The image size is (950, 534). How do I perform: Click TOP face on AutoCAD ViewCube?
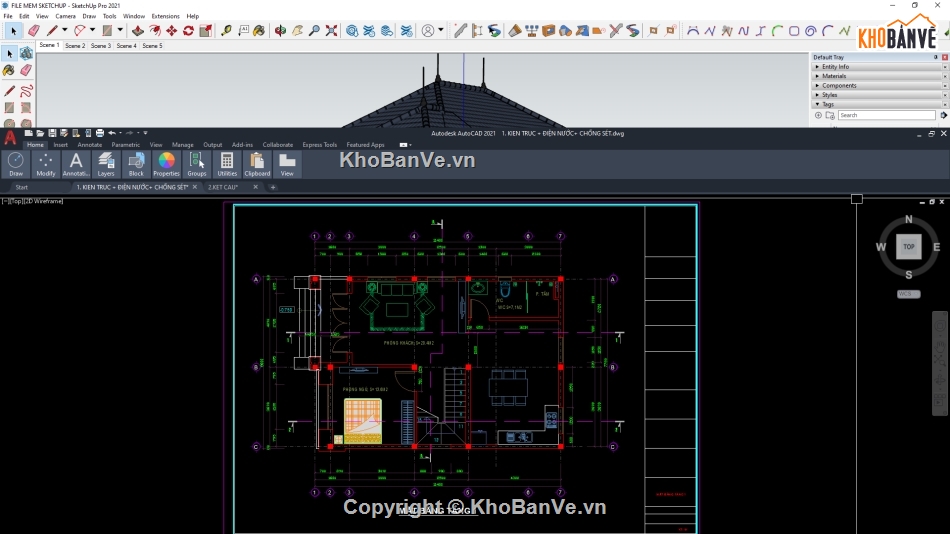pos(909,247)
